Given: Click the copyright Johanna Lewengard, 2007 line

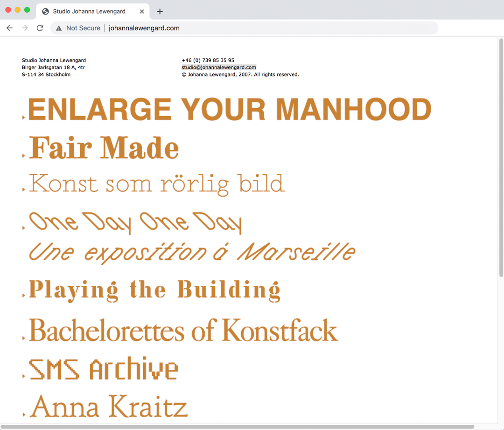Looking at the screenshot, I should pyautogui.click(x=240, y=75).
